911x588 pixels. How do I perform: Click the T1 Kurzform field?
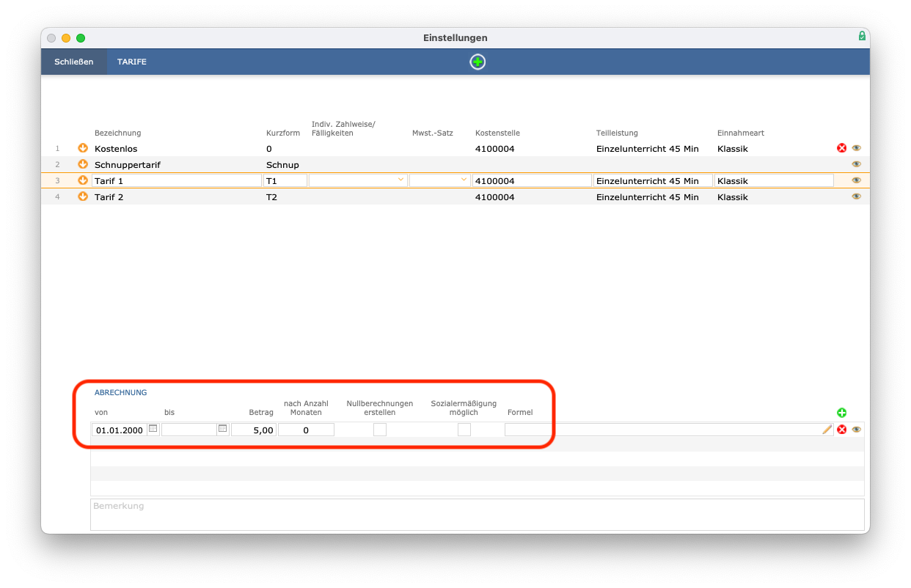285,180
